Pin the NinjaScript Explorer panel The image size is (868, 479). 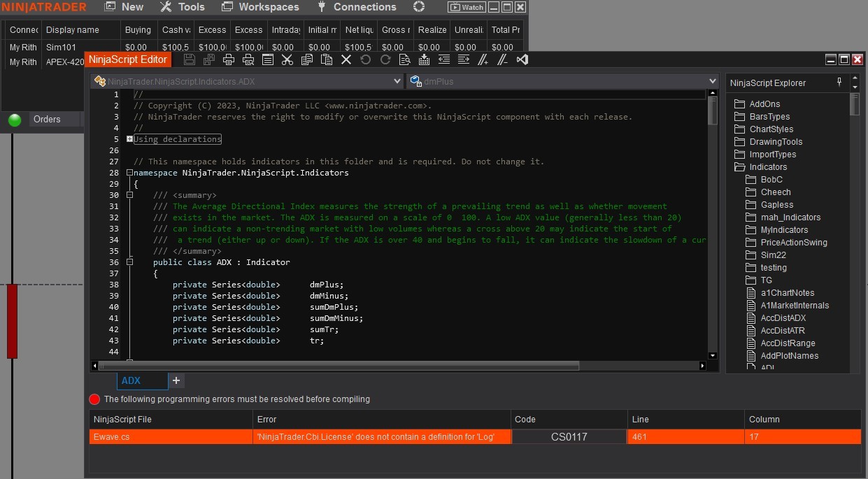coord(839,83)
